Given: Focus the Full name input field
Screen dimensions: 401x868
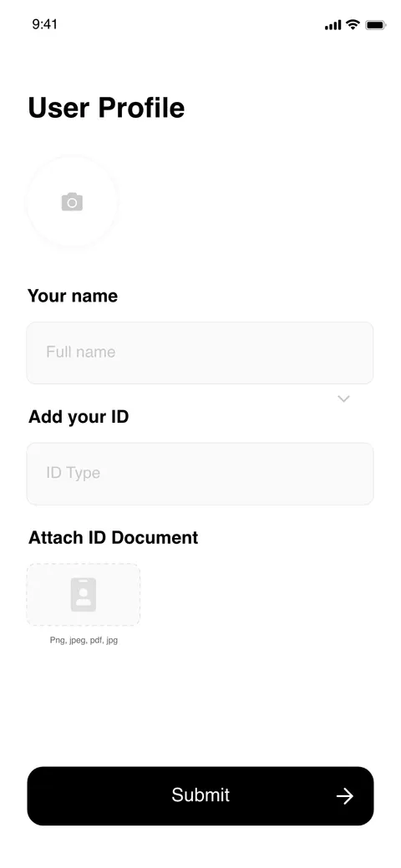Looking at the screenshot, I should click(x=200, y=353).
